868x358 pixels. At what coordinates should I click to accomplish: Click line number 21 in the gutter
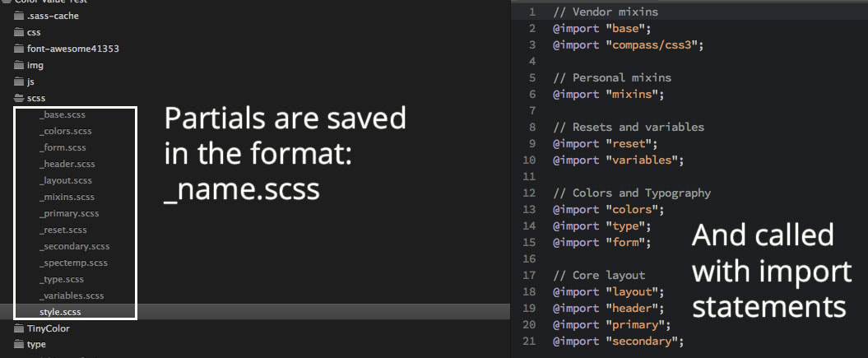[x=529, y=341]
